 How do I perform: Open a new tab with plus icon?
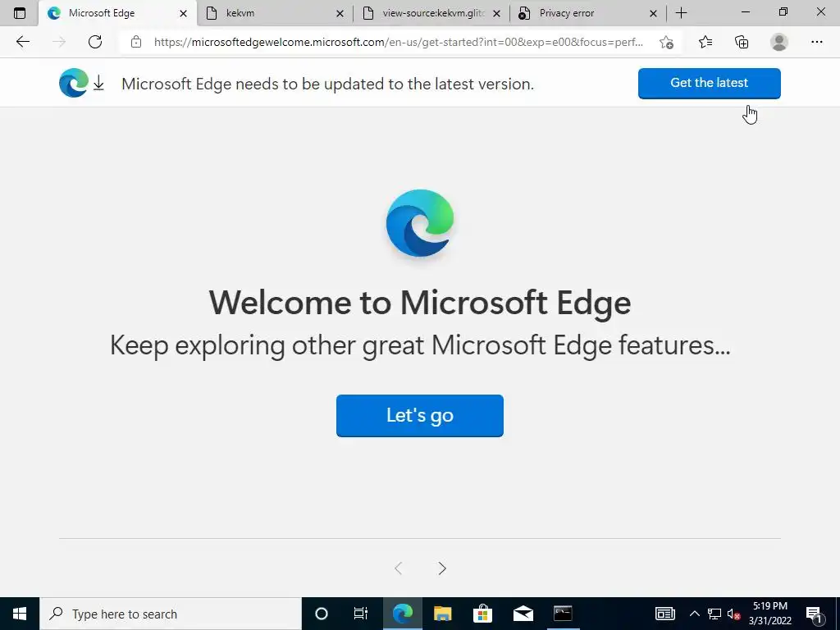[681, 13]
